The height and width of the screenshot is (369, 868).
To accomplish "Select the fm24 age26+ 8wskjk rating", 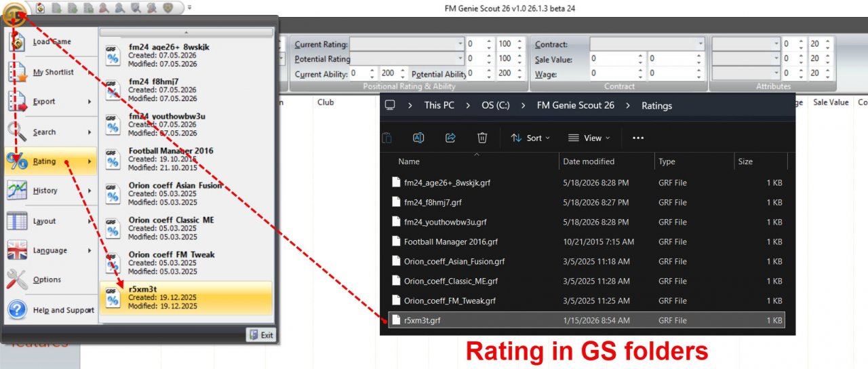I will coord(186,55).
